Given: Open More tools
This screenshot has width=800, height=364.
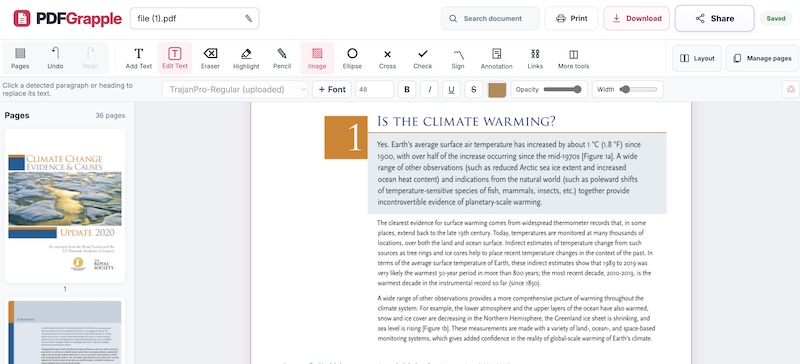Looking at the screenshot, I should 573,58.
